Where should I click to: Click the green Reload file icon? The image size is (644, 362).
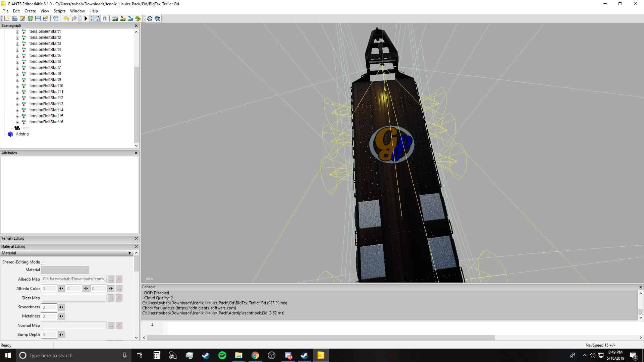(x=30, y=18)
